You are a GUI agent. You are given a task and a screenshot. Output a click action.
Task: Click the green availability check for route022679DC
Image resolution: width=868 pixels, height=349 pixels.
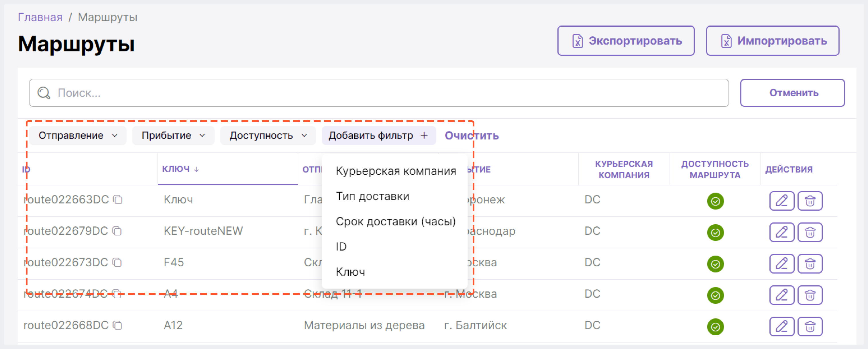click(715, 232)
